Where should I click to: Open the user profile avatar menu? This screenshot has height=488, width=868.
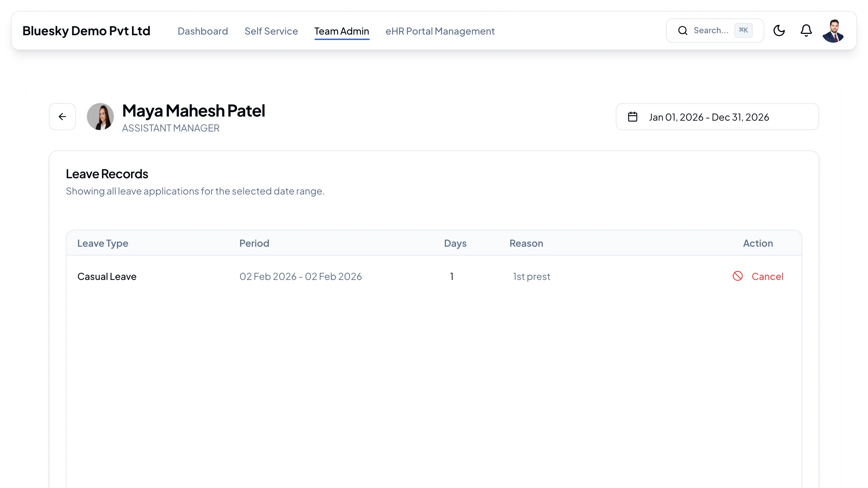[833, 31]
